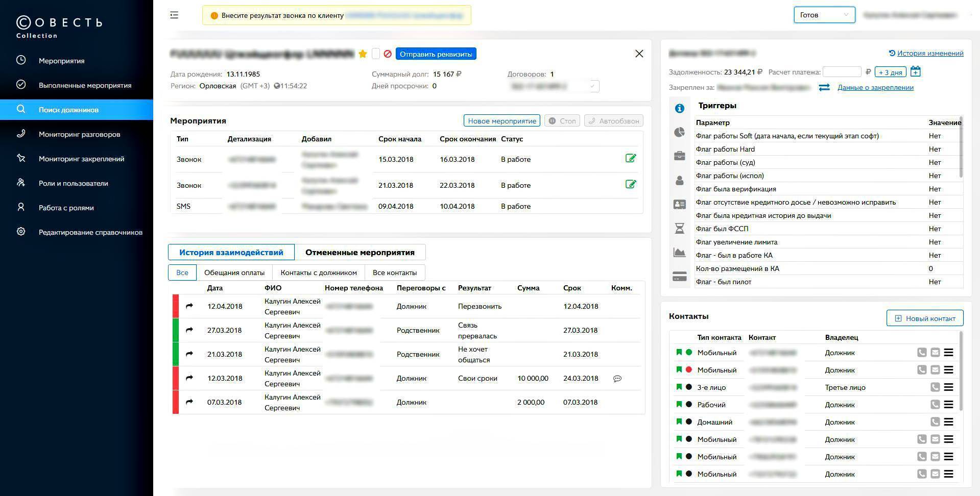Click the reassign arrows icon
Image resolution: width=980 pixels, height=496 pixels.
pos(824,87)
